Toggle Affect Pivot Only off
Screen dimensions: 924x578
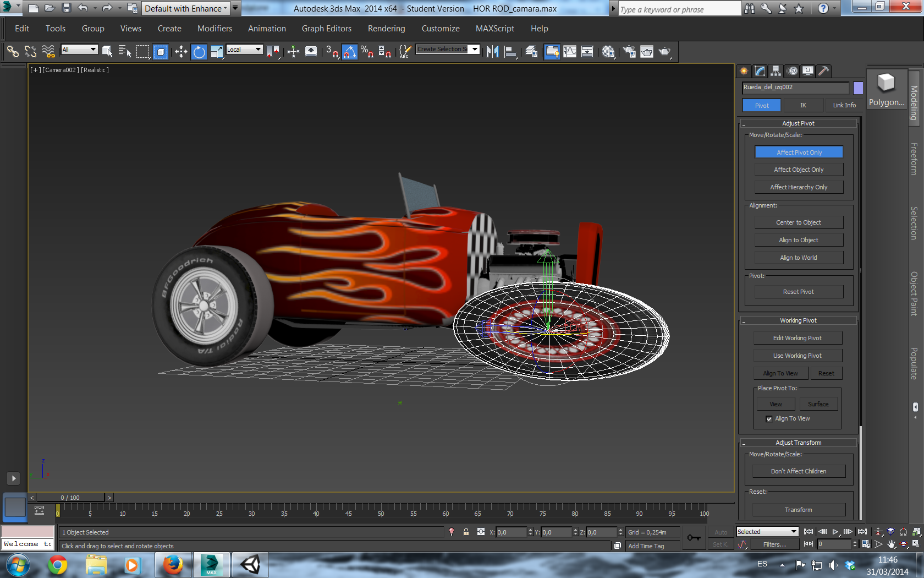pyautogui.click(x=799, y=152)
